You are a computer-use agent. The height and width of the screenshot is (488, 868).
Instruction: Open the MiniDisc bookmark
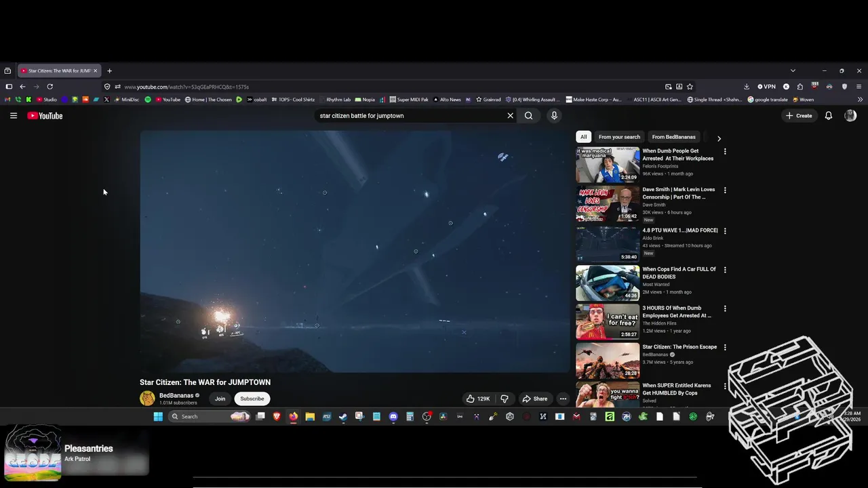[127, 100]
